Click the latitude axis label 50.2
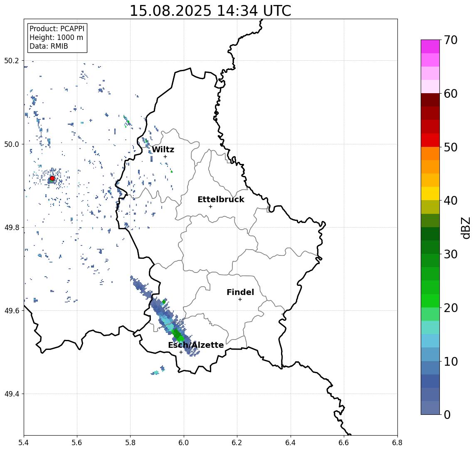The height and width of the screenshot is (451, 476). (x=12, y=60)
